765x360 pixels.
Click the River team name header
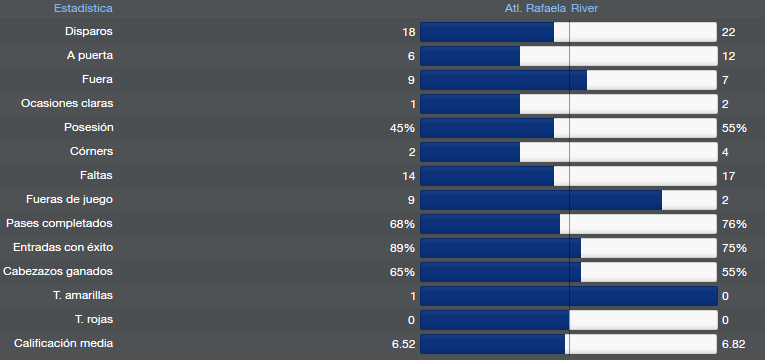tap(585, 8)
